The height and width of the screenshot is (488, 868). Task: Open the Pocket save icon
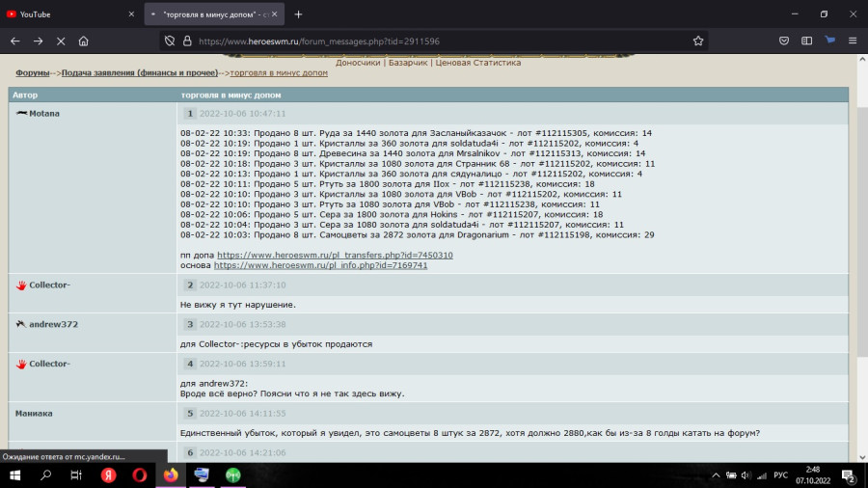coord(782,41)
